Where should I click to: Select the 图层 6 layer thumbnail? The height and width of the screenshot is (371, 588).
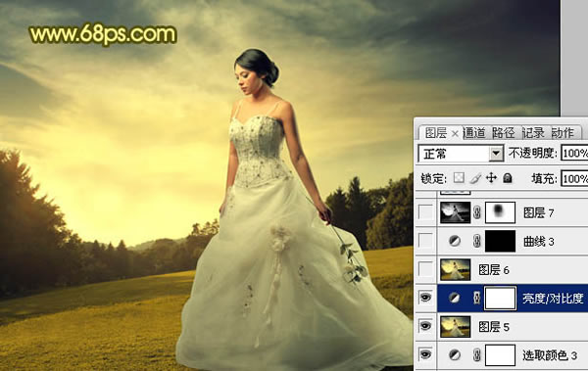click(456, 269)
